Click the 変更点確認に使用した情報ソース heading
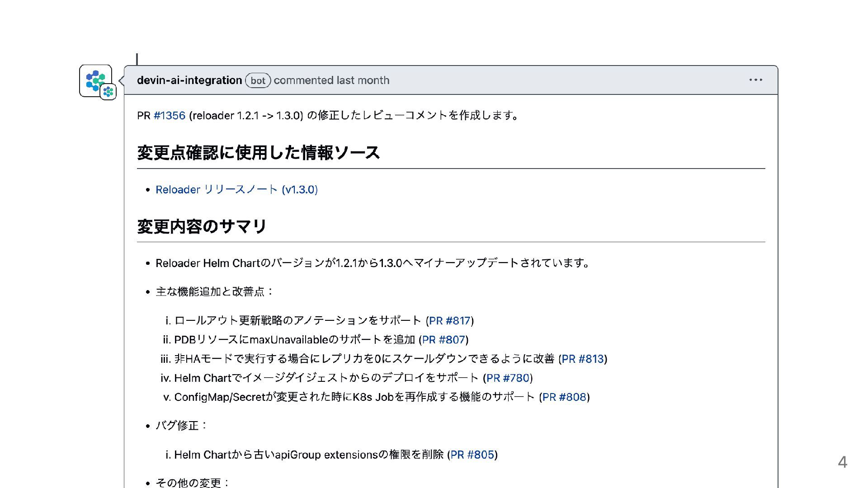 [x=258, y=153]
